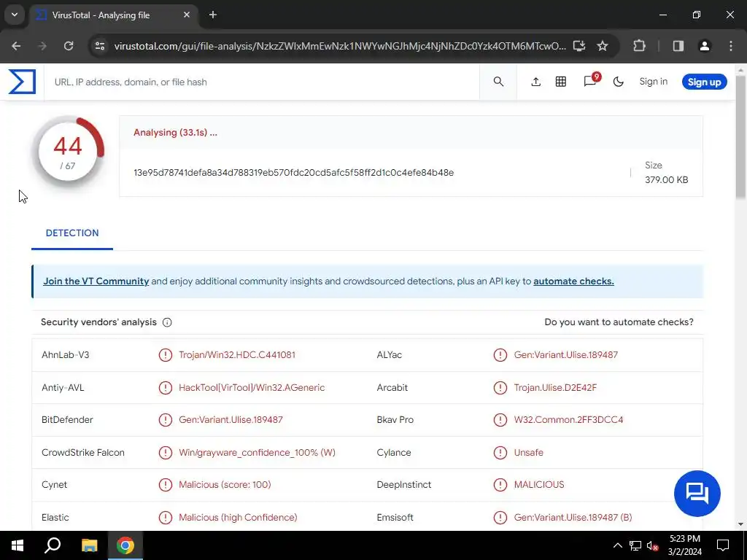
Task: Click the network icon in the system tray
Action: (x=635, y=545)
